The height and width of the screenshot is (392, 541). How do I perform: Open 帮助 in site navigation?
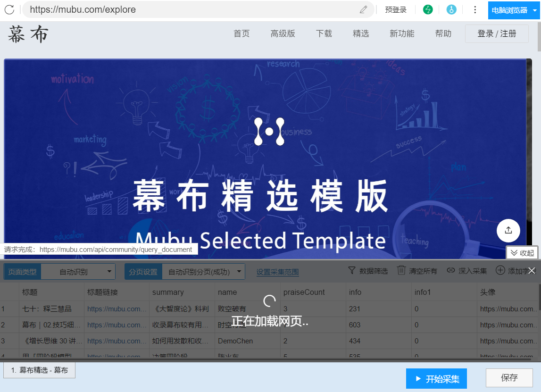[x=443, y=33]
